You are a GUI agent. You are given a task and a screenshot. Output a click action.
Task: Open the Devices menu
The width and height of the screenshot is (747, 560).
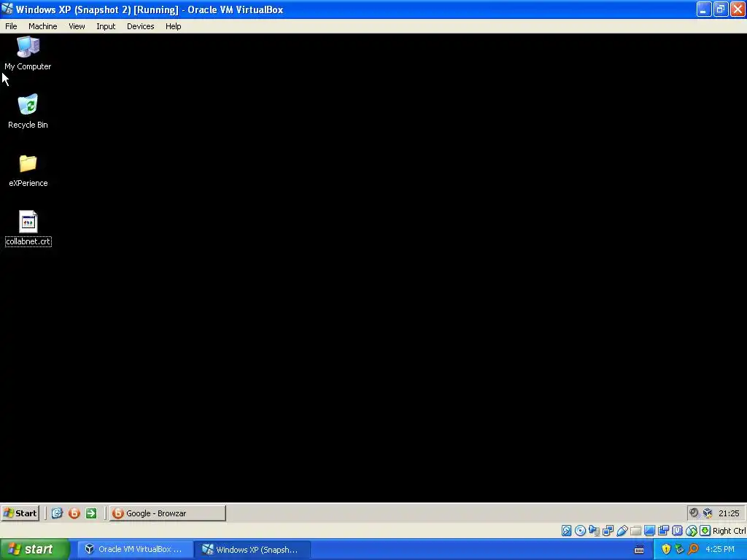pyautogui.click(x=141, y=26)
